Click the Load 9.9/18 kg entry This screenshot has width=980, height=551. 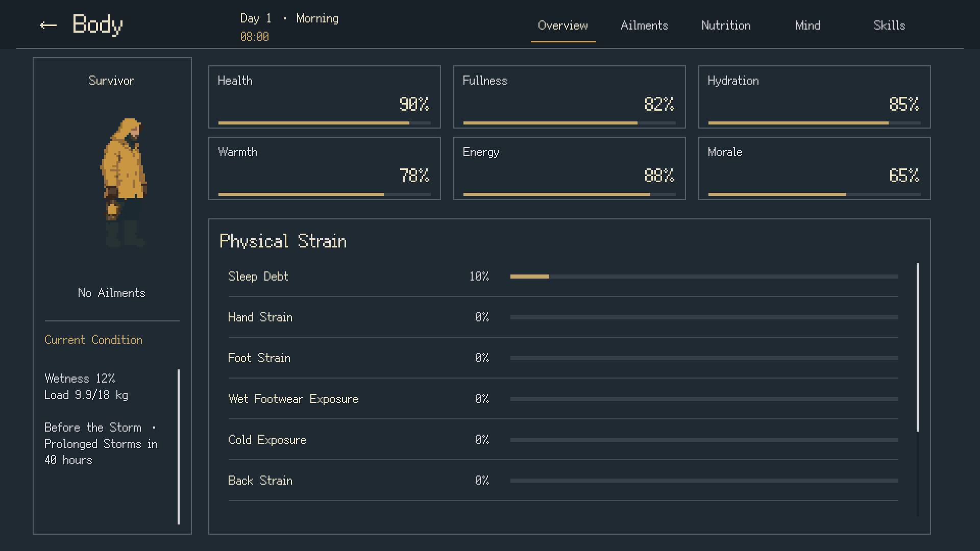[86, 395]
